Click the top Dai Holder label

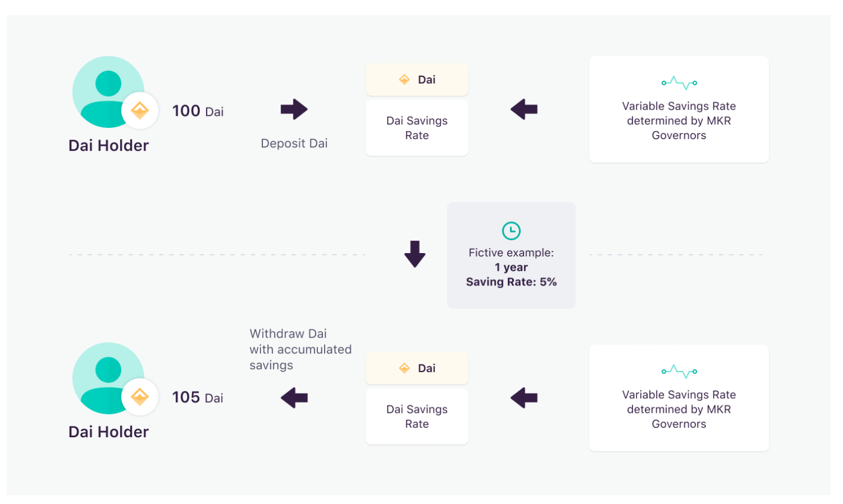(109, 146)
